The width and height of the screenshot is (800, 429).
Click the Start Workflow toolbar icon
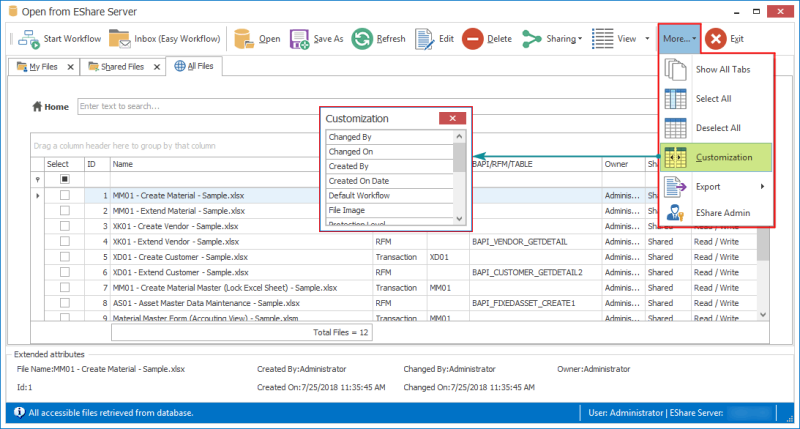(28, 39)
